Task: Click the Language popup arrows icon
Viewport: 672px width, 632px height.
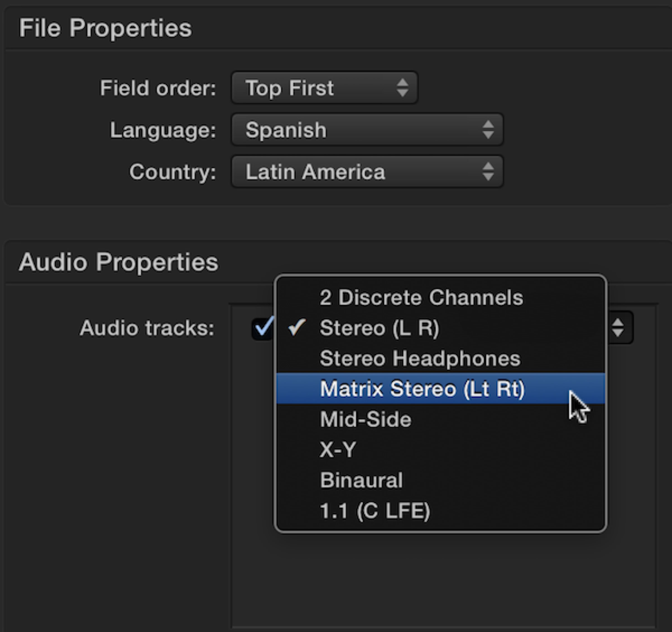Action: click(x=488, y=130)
